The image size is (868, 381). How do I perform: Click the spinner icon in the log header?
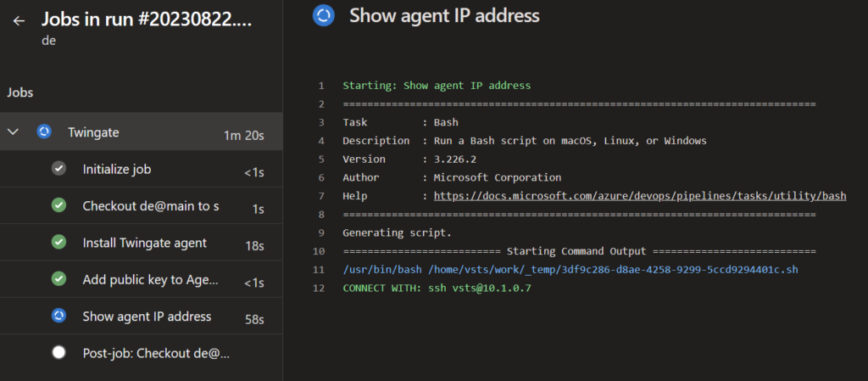click(x=323, y=15)
